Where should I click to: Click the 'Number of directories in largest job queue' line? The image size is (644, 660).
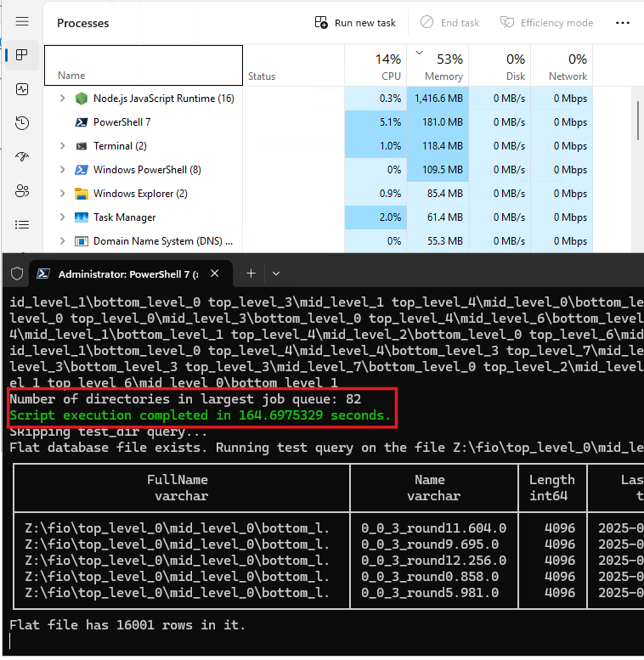[x=185, y=399]
